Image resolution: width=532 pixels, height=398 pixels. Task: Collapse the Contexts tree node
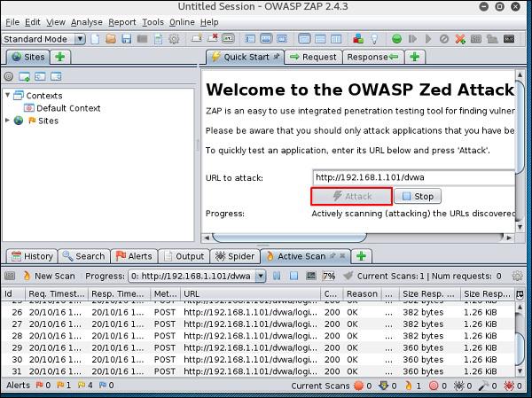(x=7, y=96)
